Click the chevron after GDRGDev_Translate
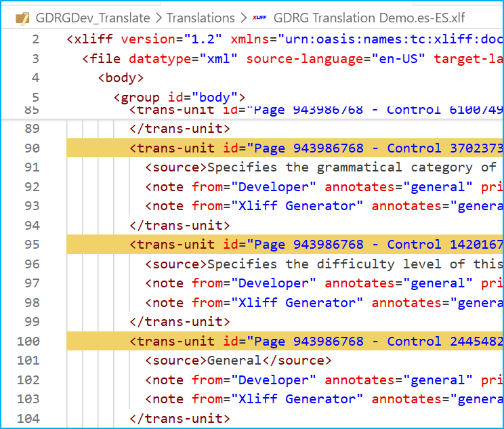 156,18
